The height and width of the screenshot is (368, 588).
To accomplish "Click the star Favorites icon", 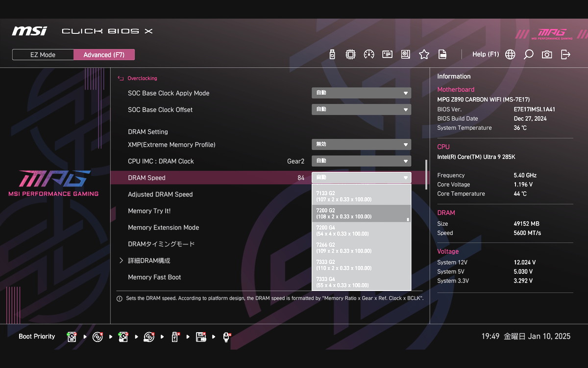I will [424, 54].
